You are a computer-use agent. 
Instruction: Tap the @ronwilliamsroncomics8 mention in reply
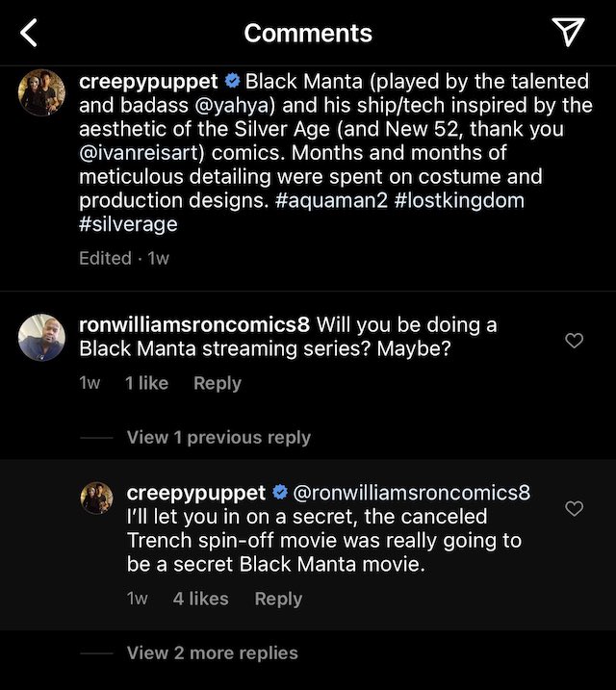pos(411,493)
